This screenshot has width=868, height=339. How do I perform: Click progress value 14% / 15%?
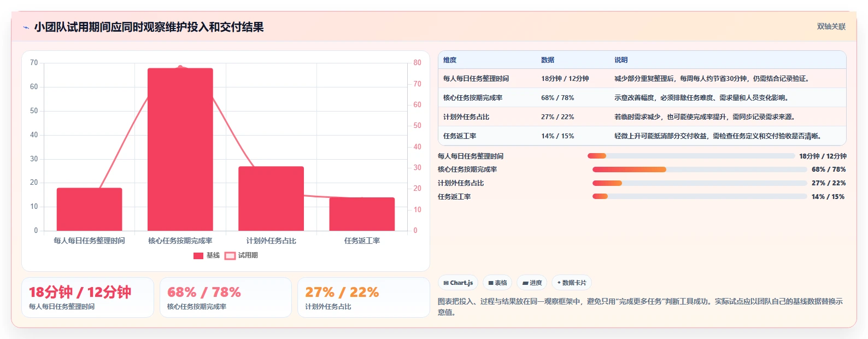(828, 197)
